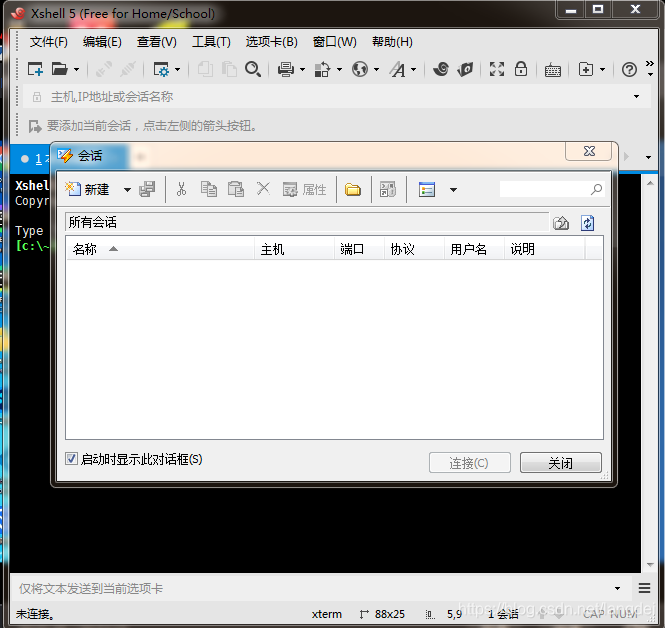The width and height of the screenshot is (665, 628).
Task: Click the delete X icon in Sessions dialog
Action: tap(263, 188)
